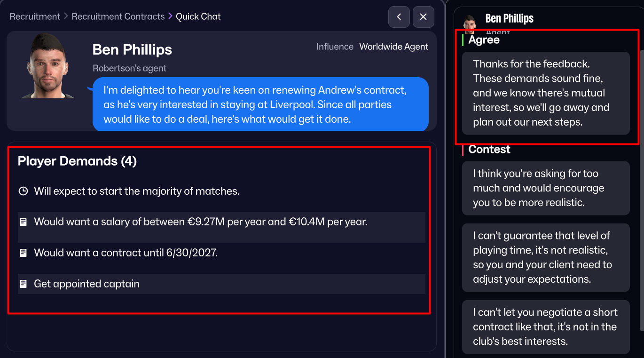Close the Quick Chat window
This screenshot has height=358, width=644.
[x=423, y=17]
